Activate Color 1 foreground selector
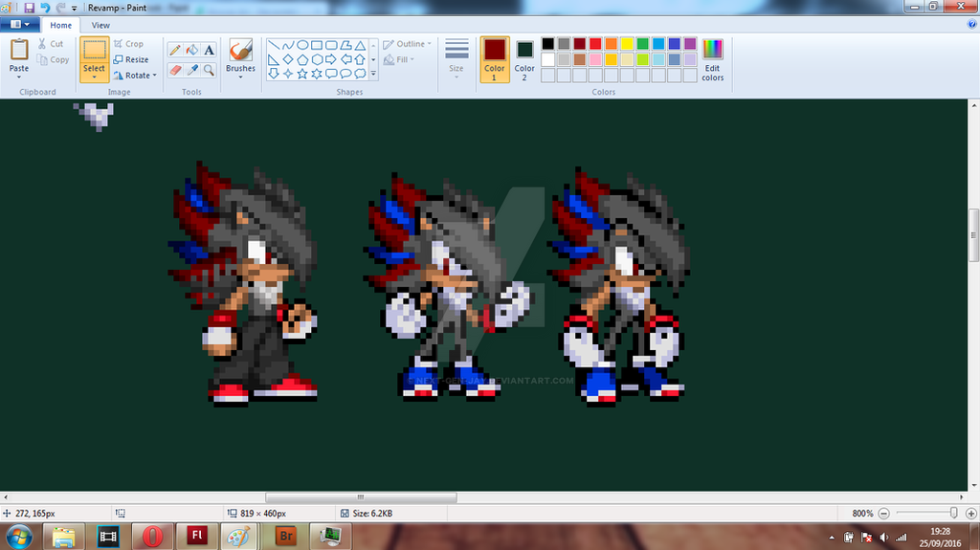Viewport: 980px width, 550px height. point(495,60)
